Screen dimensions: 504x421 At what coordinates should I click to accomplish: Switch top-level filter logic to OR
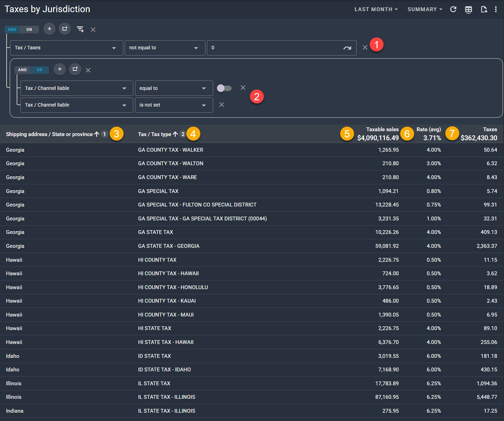(29, 30)
